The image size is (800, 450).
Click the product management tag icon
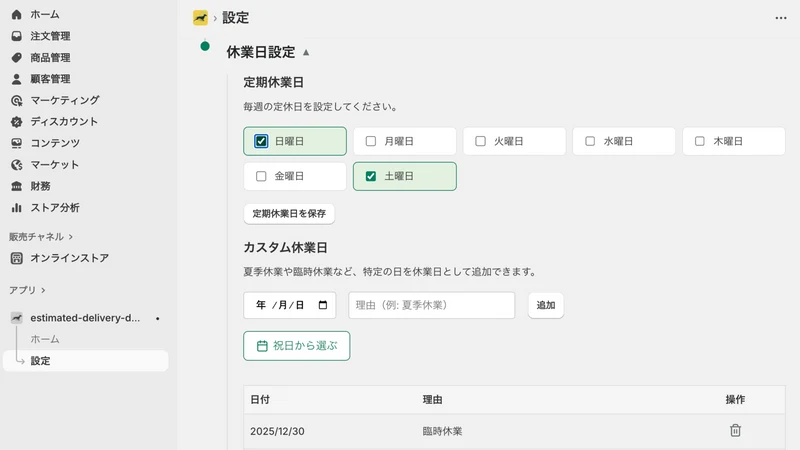(x=16, y=57)
